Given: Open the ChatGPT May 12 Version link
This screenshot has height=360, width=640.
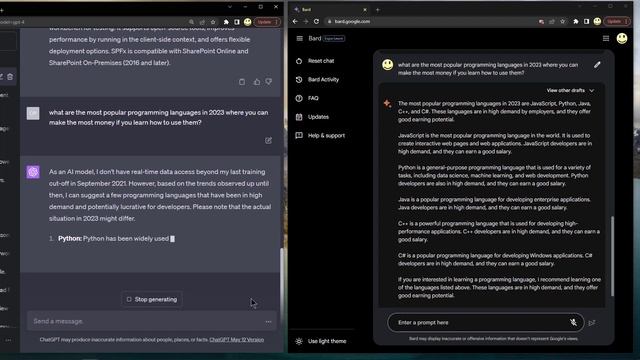Looking at the screenshot, I should (x=237, y=340).
